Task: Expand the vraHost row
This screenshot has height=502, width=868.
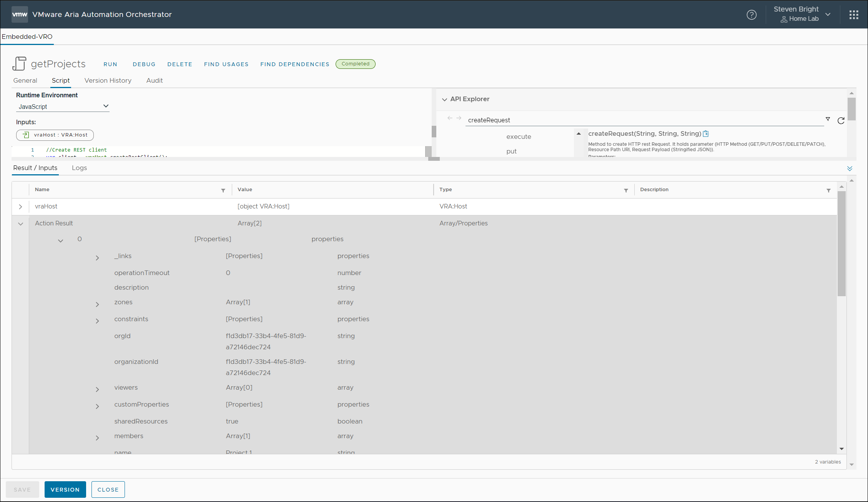Action: [20, 207]
